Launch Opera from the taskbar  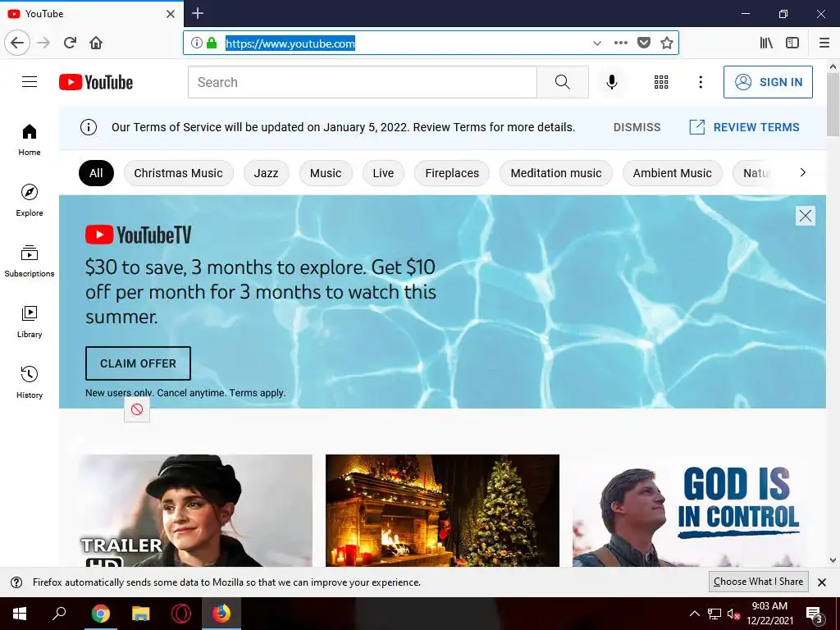point(181,614)
